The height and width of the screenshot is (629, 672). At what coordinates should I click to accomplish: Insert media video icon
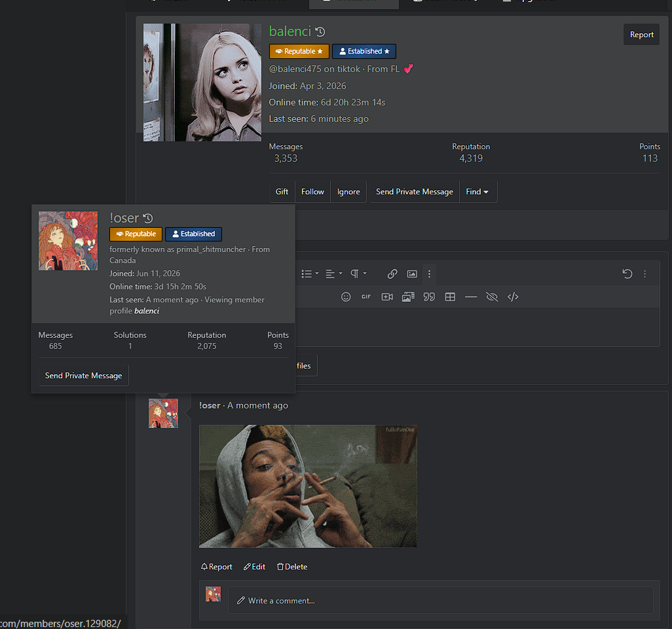[x=387, y=297]
